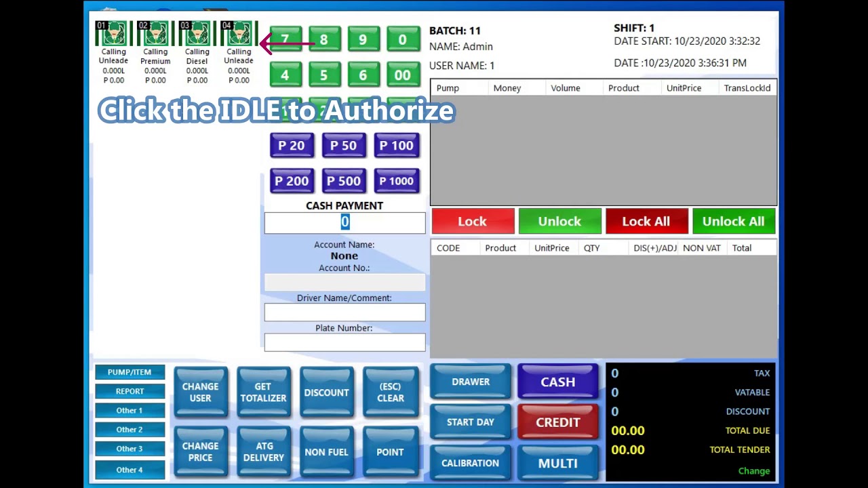Click the CALIBRATION button

point(471,463)
